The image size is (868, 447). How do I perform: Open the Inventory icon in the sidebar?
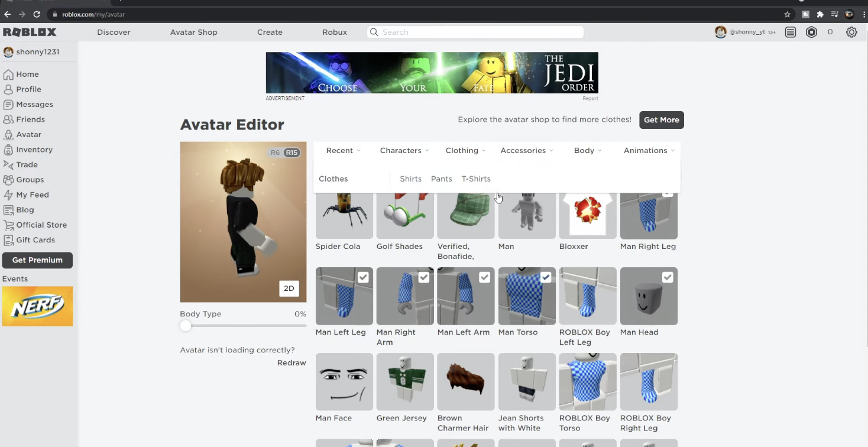point(8,150)
